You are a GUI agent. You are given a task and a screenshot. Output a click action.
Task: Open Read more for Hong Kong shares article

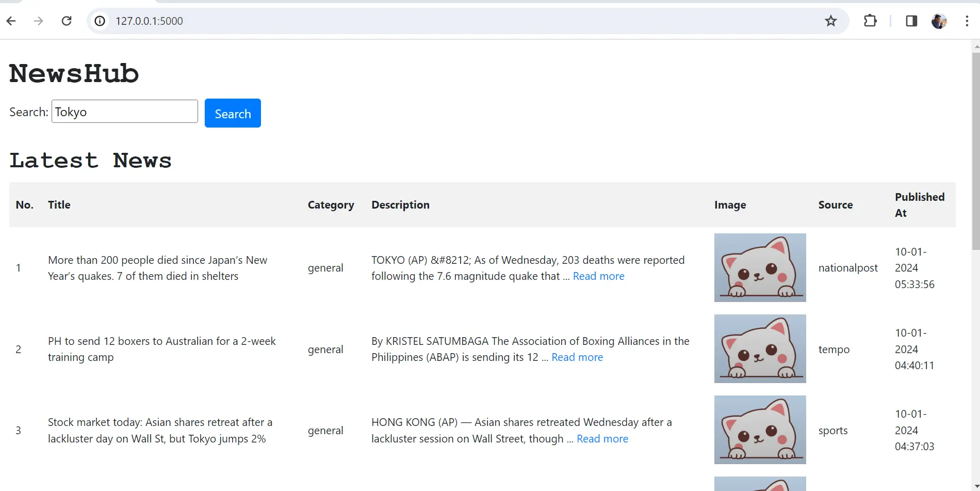(x=602, y=439)
